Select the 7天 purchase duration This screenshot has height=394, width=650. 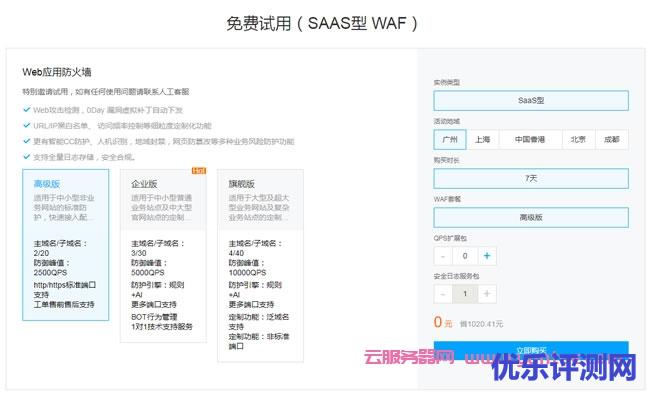[x=531, y=178]
